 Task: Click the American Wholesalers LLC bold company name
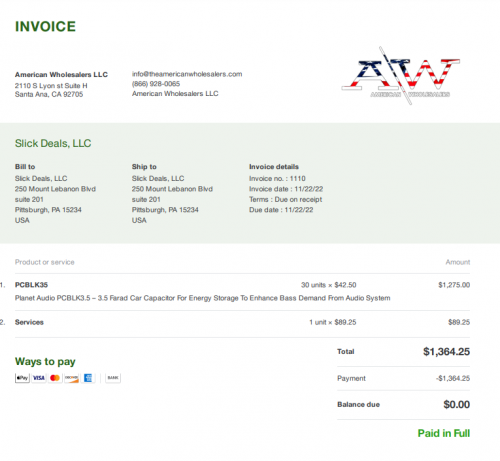click(x=61, y=74)
